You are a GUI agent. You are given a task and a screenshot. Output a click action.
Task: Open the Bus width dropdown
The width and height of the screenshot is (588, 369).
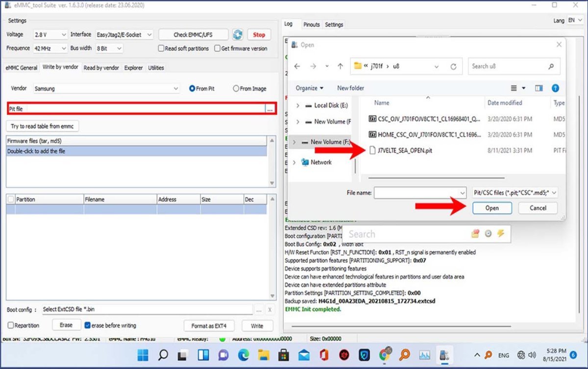(x=109, y=48)
